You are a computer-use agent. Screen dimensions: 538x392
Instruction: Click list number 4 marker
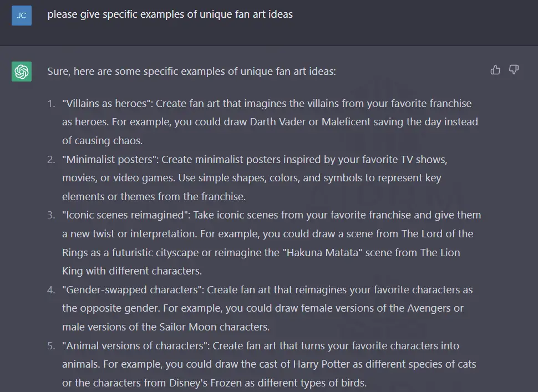[51, 290]
